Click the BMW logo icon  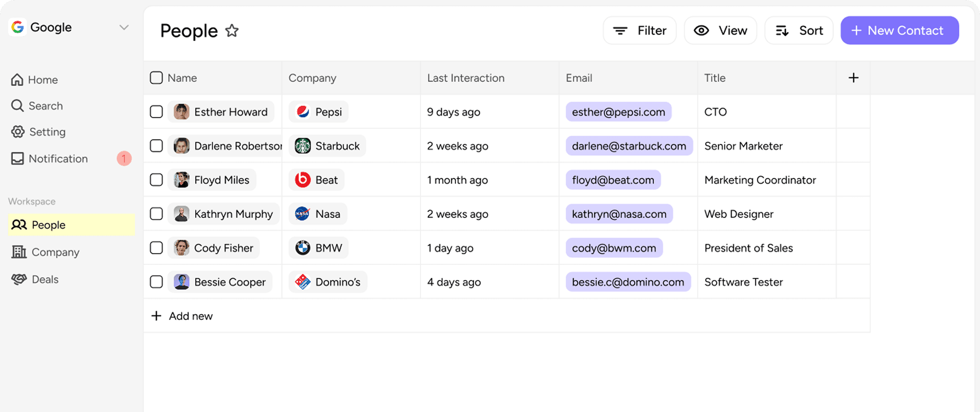302,248
